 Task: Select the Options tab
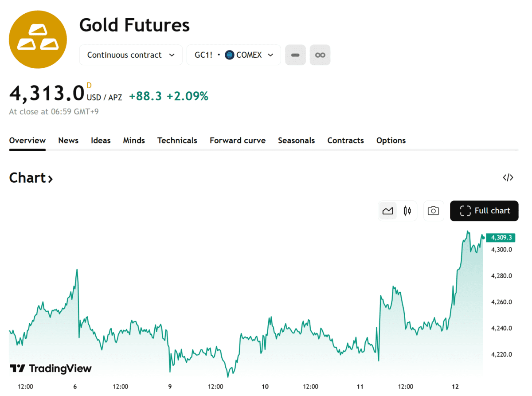click(x=391, y=141)
